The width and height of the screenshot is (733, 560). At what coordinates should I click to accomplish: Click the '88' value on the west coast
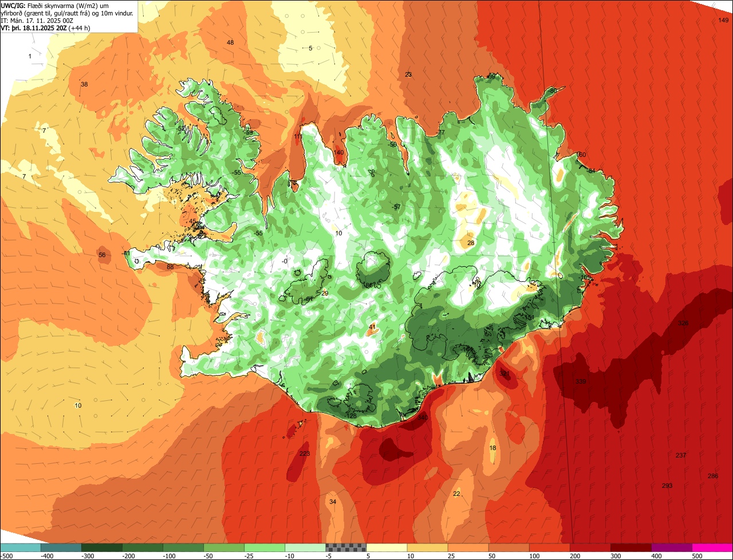[170, 267]
